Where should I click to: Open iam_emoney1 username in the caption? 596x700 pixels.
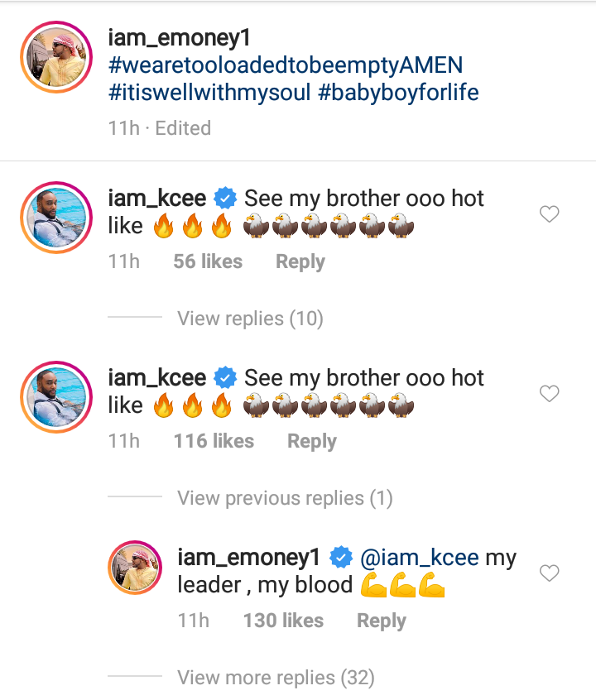click(x=178, y=37)
